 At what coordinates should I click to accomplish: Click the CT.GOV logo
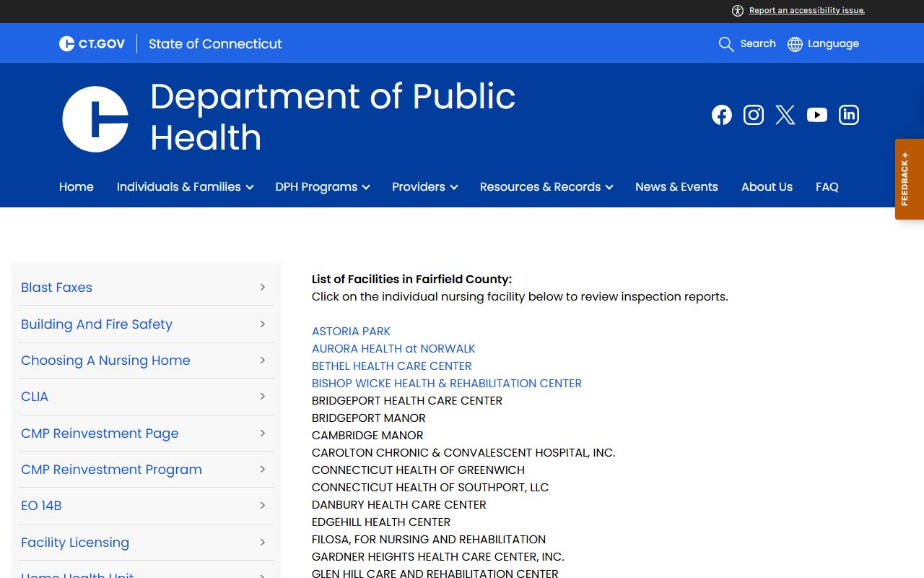coord(92,44)
